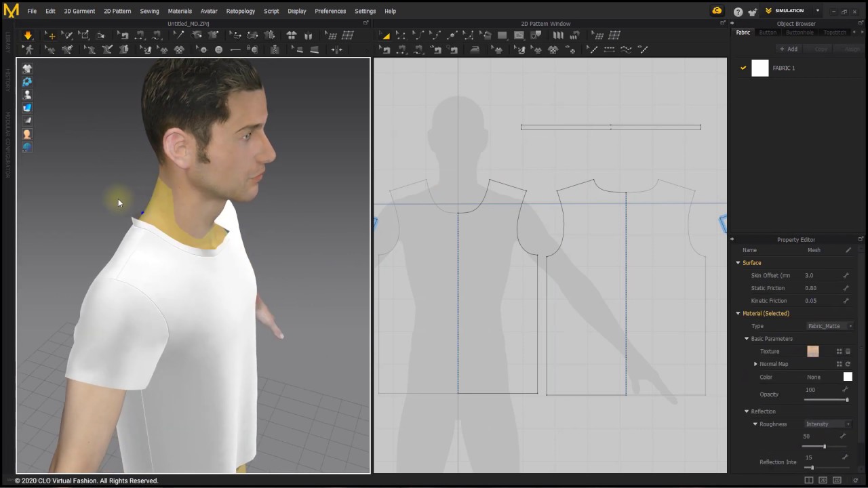Choose the yellow Edit Pattern tool in 2D toolbar
This screenshot has width=868, height=488.
(x=385, y=35)
